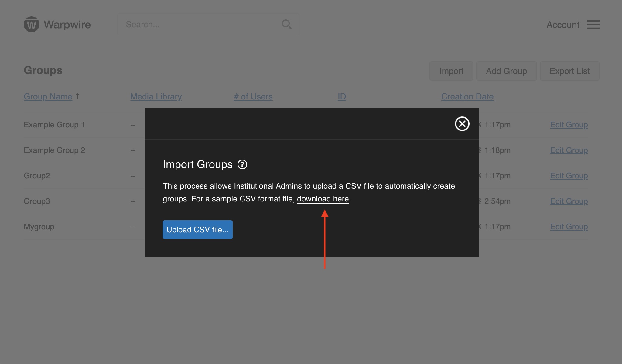Click the Import button
This screenshot has height=364, width=622.
[x=451, y=71]
